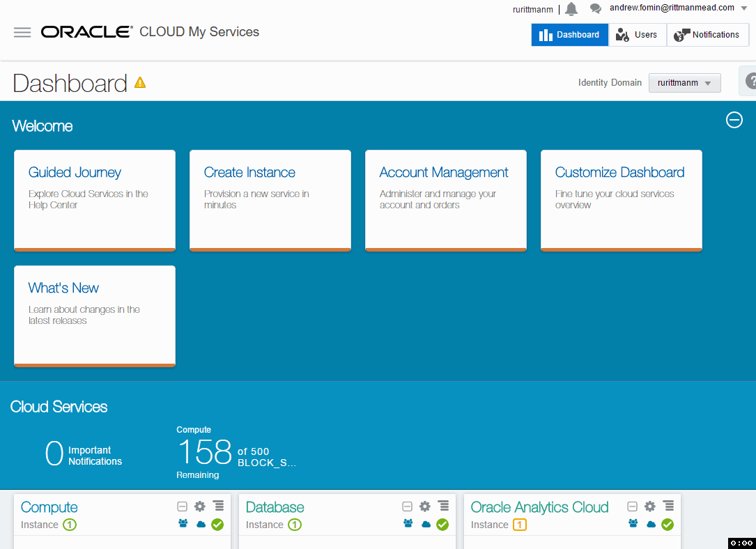
Task: Open the What's New tile
Action: (95, 316)
